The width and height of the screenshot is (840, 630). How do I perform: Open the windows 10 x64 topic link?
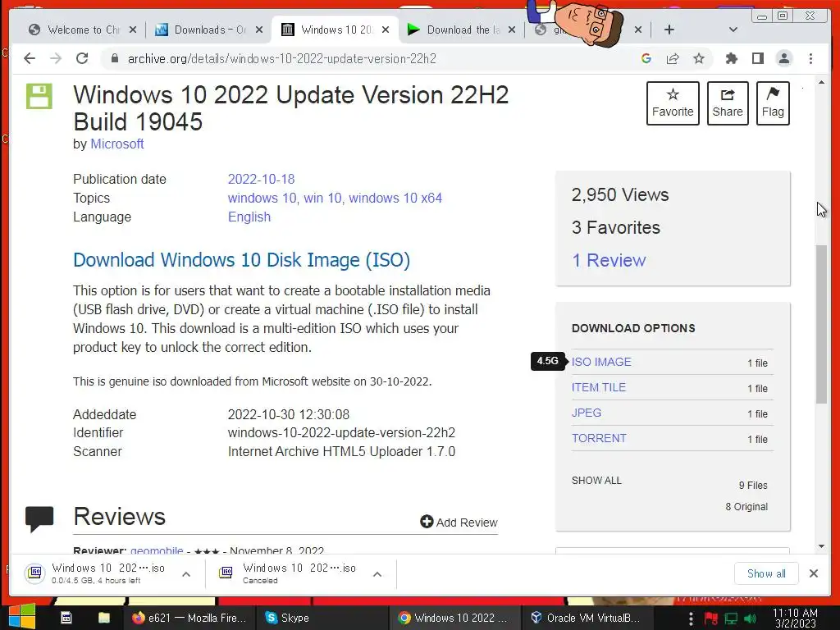(x=395, y=198)
